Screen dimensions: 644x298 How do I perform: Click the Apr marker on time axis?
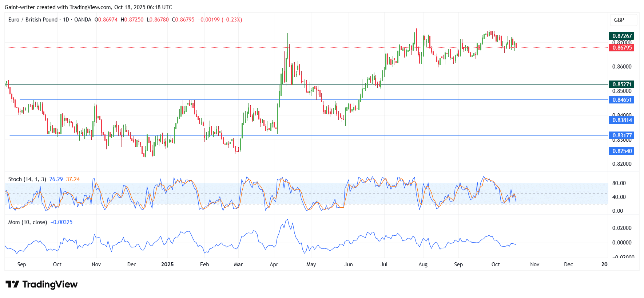(274, 264)
